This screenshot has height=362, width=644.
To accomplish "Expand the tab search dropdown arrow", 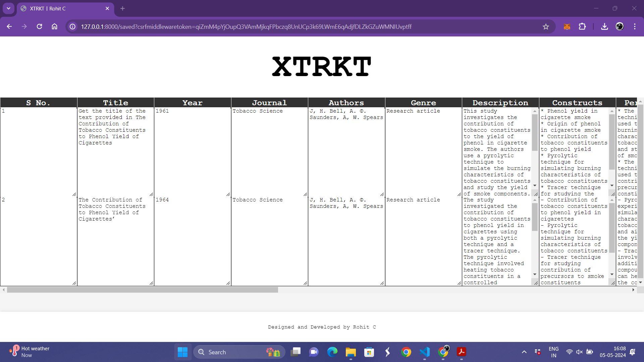I will 8,8.
